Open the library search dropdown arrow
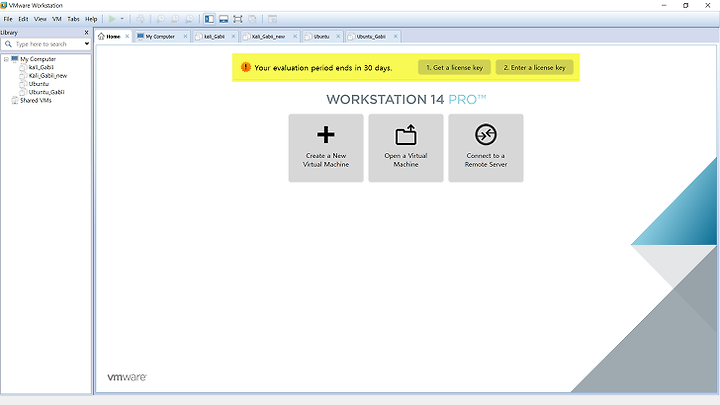This screenshot has height=405, width=720. click(x=87, y=44)
